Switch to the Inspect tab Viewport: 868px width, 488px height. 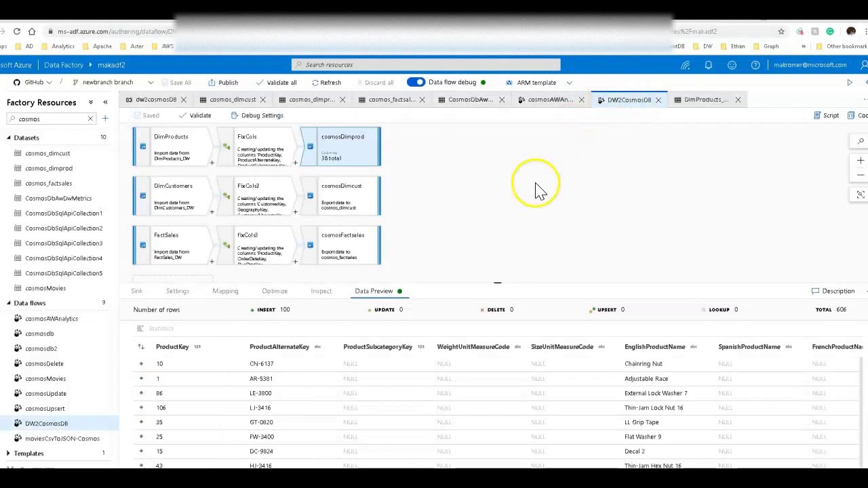pos(321,291)
